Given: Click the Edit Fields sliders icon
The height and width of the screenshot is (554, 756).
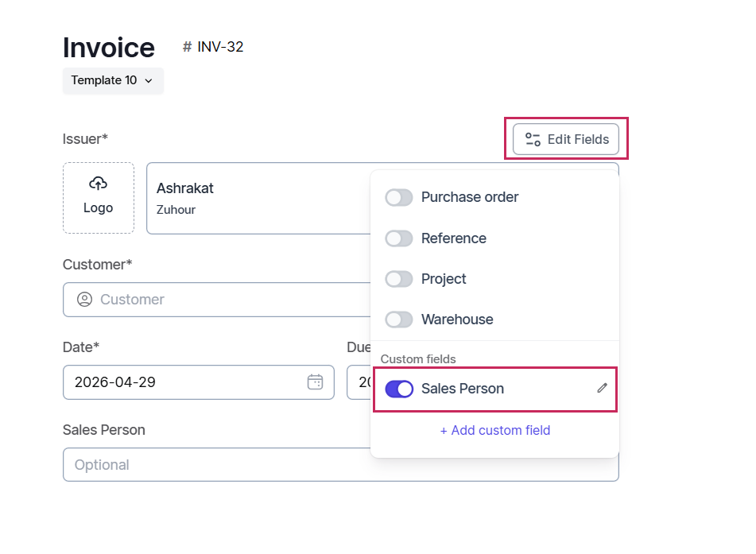Looking at the screenshot, I should [x=533, y=140].
